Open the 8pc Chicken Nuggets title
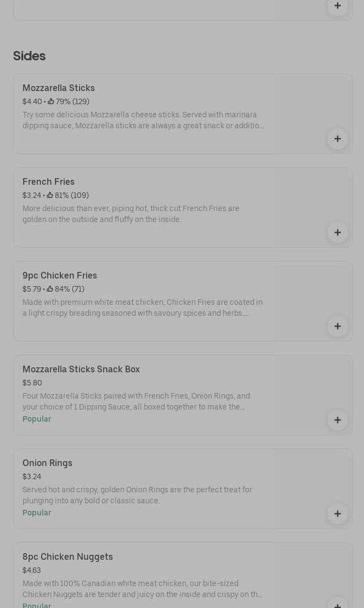This screenshot has height=608, width=364. (67, 557)
